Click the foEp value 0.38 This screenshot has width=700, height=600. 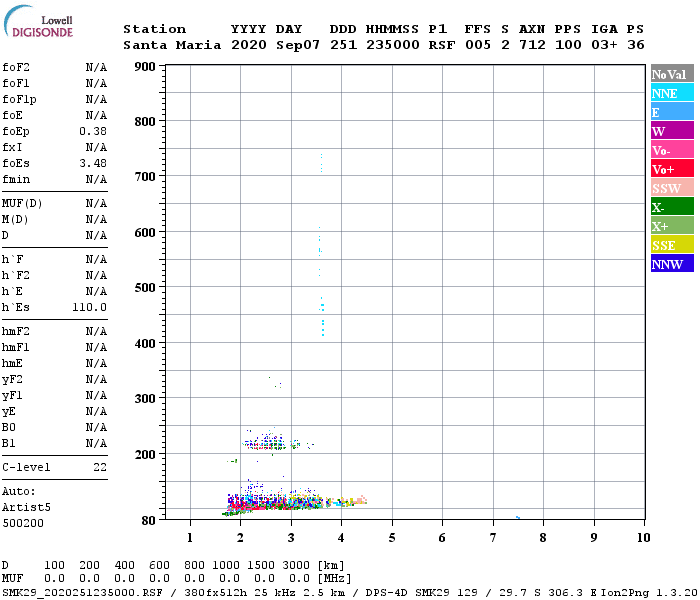(93, 131)
